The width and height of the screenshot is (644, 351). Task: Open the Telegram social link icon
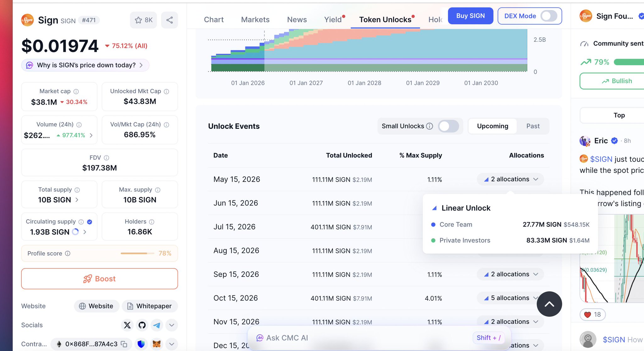[x=157, y=325]
